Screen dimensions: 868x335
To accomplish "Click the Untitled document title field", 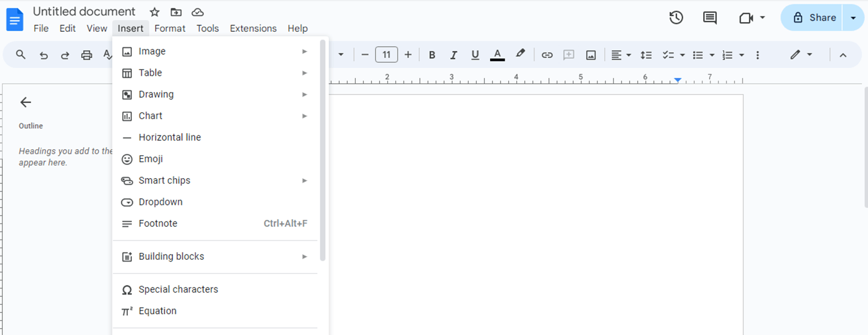I will pyautogui.click(x=84, y=12).
